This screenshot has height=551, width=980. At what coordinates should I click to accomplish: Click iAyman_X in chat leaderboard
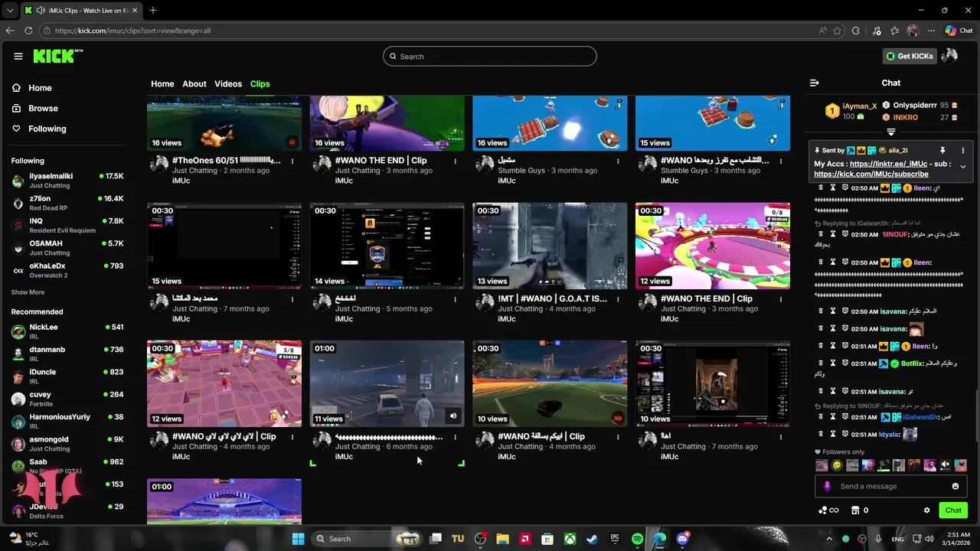point(859,106)
